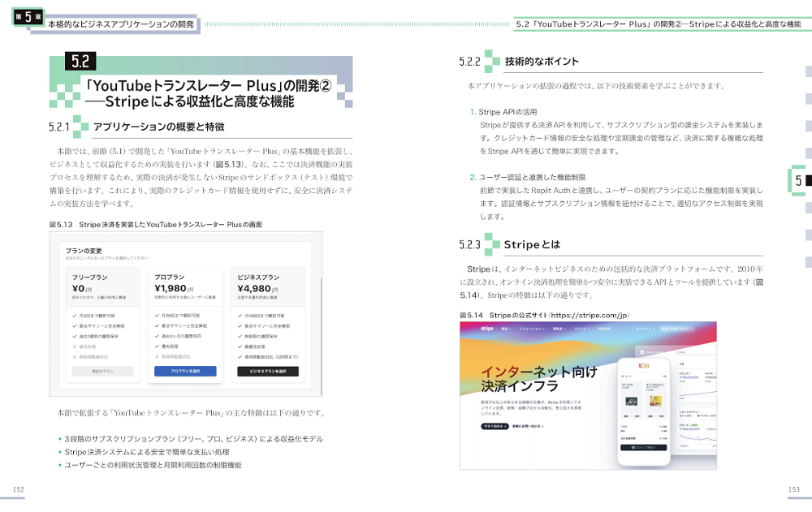Viewport: 812px width, 512px height.
Task: Click the 営業にお問い合わせ pill button in Stripe header
Action: point(678,329)
